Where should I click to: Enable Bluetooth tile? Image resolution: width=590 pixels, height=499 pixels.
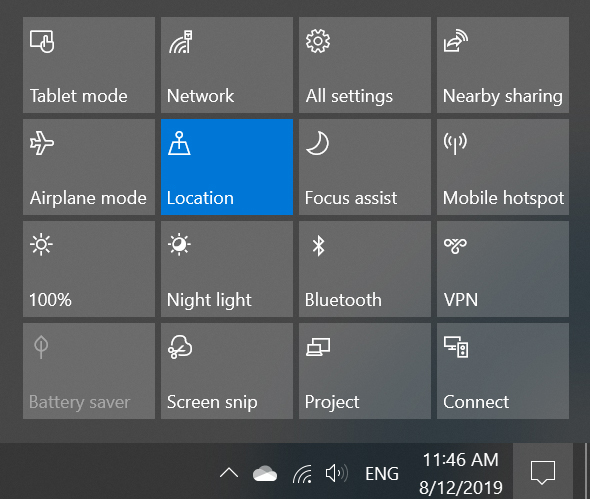365,269
